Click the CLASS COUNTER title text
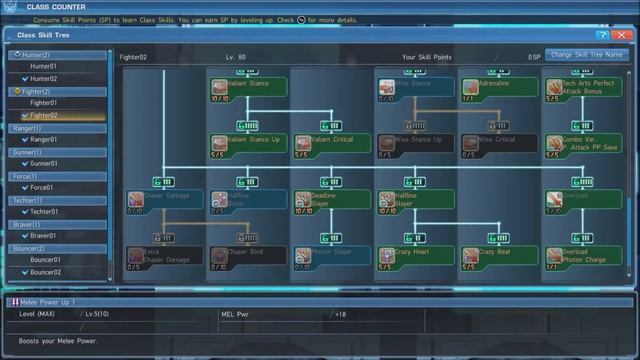The width and height of the screenshot is (640, 360). click(x=56, y=7)
